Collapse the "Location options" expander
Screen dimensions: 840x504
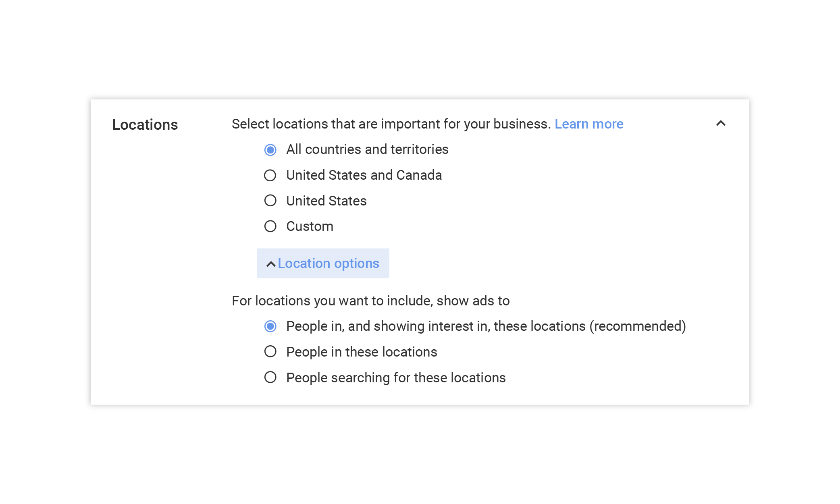click(328, 263)
